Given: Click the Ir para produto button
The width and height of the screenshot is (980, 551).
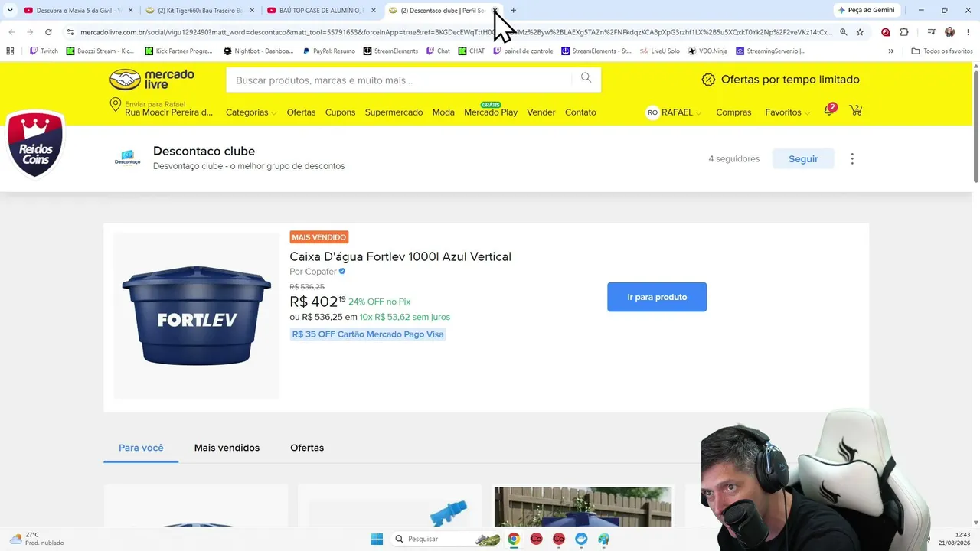Looking at the screenshot, I should coord(657,297).
